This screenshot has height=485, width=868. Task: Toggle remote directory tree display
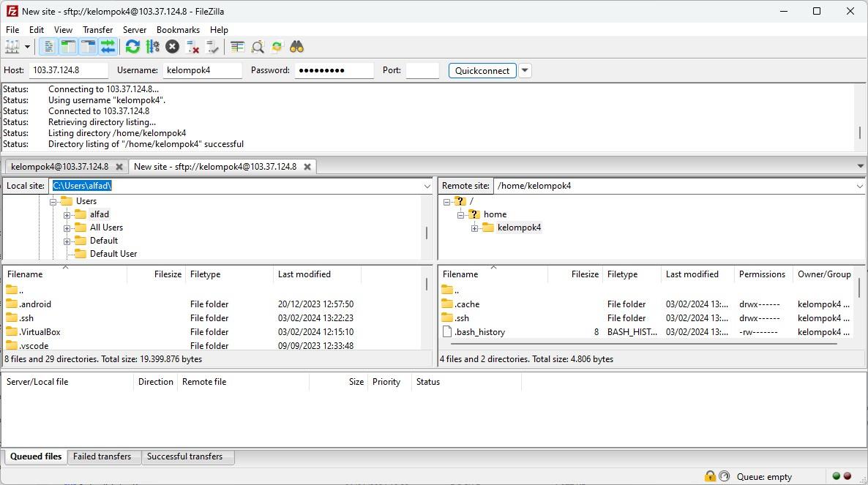89,47
